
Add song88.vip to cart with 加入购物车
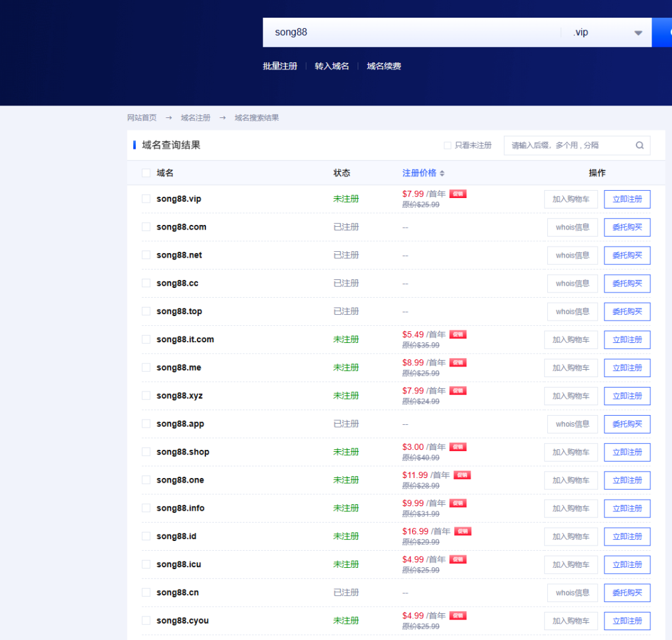click(571, 199)
